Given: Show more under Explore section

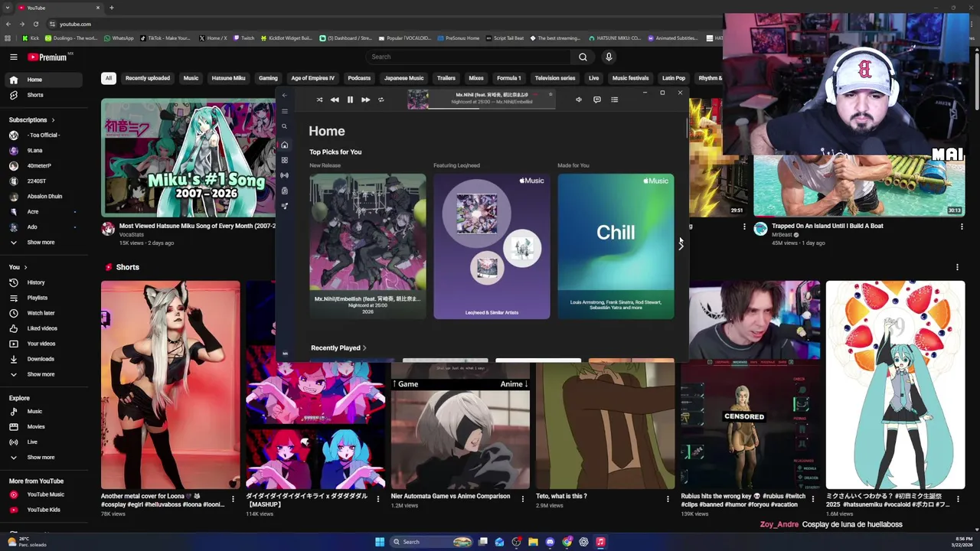Looking at the screenshot, I should 44,458.
